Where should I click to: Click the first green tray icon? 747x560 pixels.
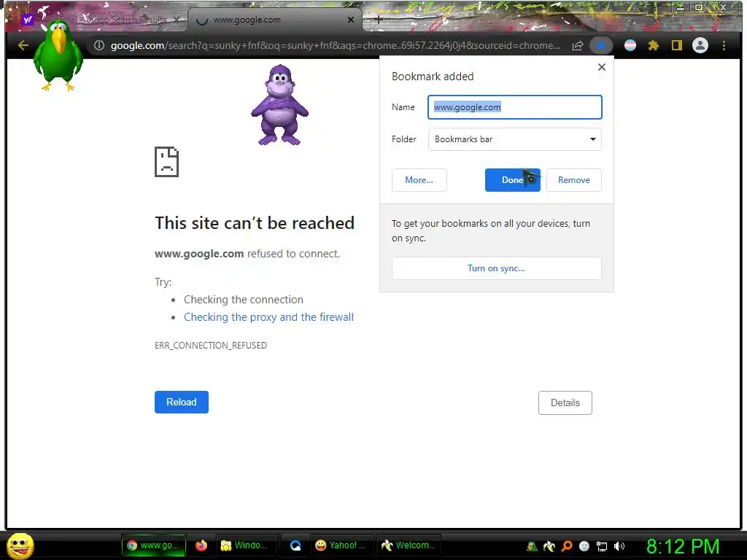point(532,547)
